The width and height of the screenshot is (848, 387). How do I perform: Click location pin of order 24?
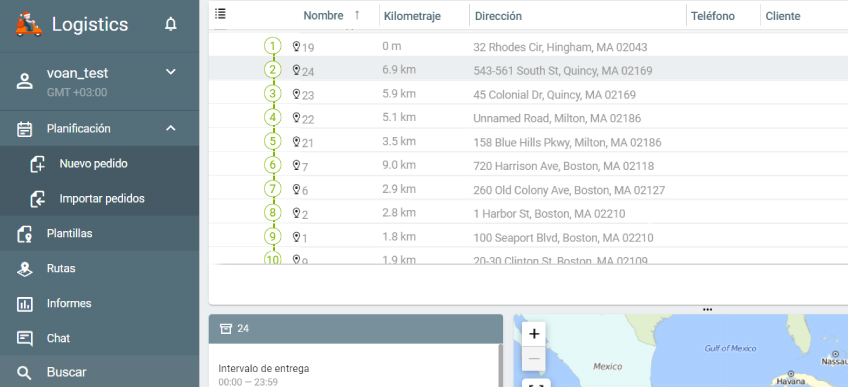pyautogui.click(x=296, y=70)
